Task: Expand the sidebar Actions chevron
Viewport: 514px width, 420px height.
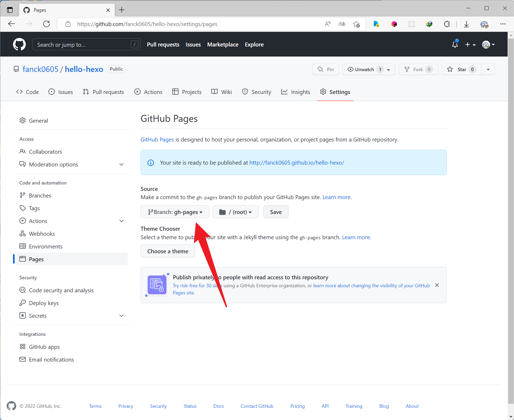Action: (121, 221)
